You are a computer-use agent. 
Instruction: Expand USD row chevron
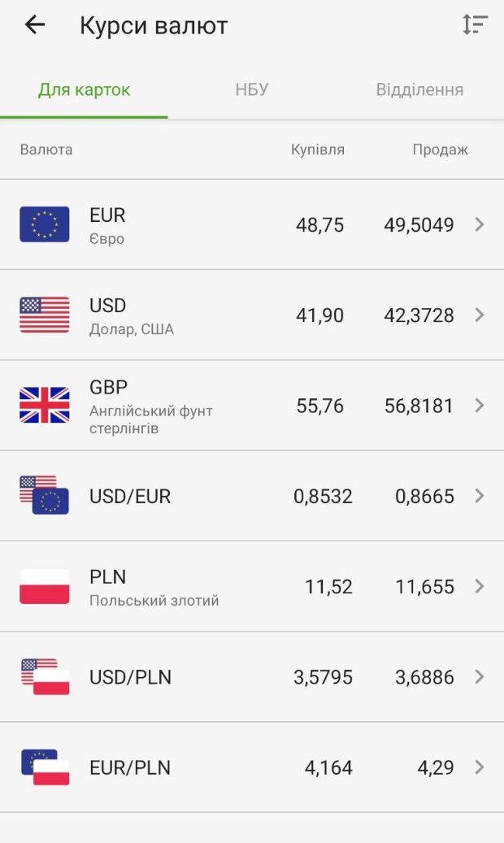click(480, 315)
